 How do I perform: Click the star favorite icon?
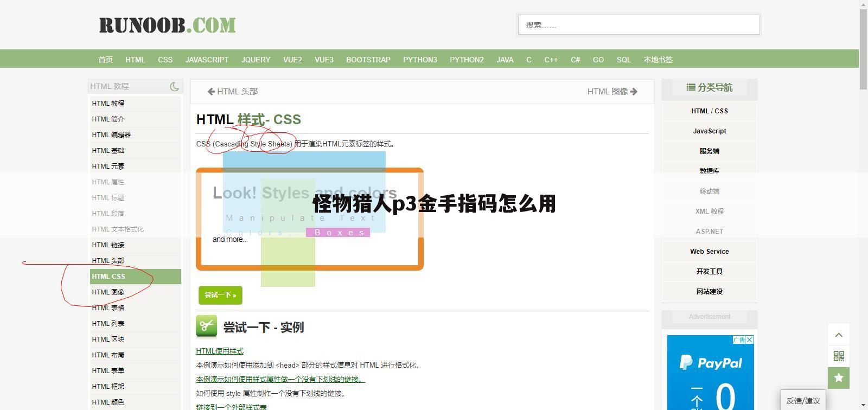click(x=839, y=378)
